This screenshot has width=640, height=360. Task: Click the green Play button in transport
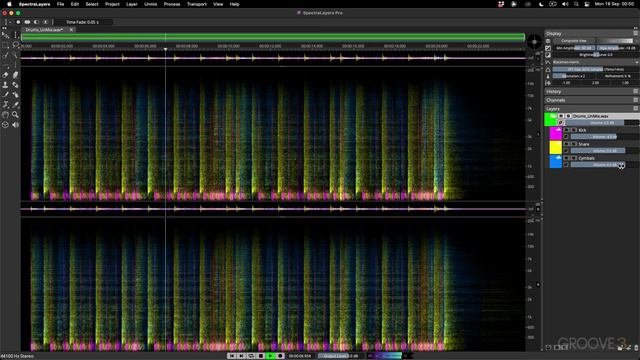pyautogui.click(x=270, y=356)
